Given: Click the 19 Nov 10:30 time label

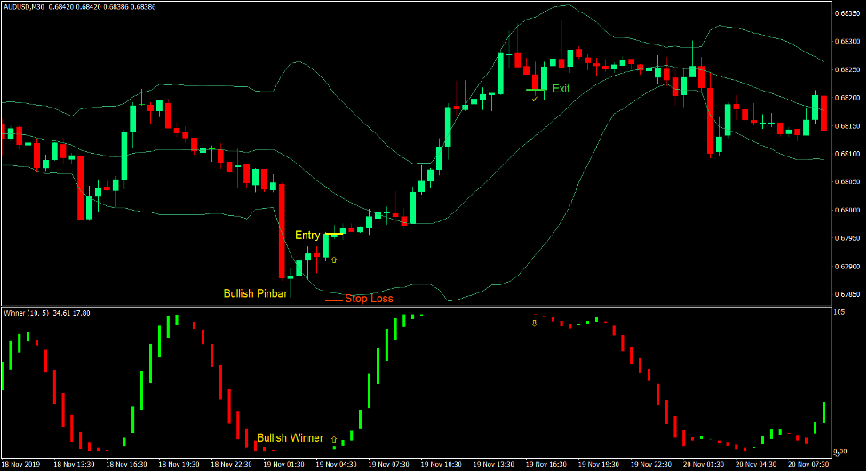Looking at the screenshot, I should click(442, 464).
